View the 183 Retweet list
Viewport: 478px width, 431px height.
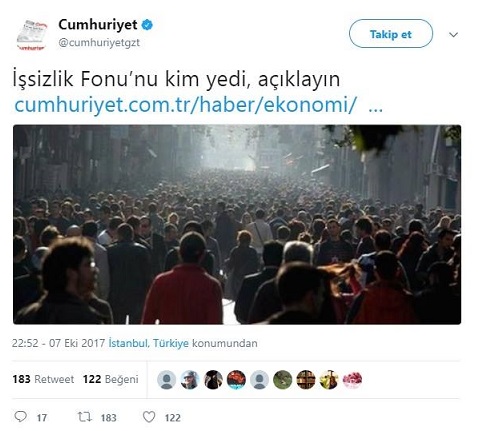click(x=43, y=379)
